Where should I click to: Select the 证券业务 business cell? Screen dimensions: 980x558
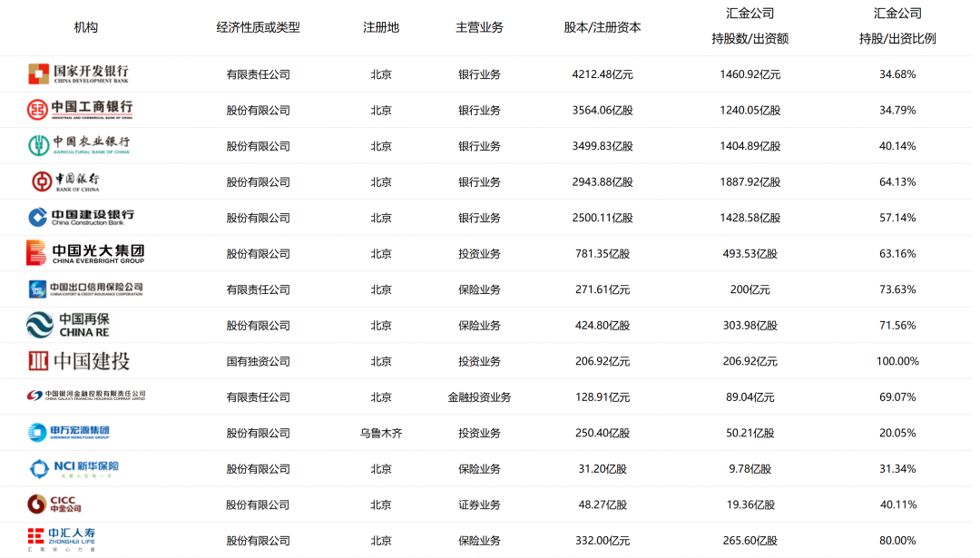479,504
